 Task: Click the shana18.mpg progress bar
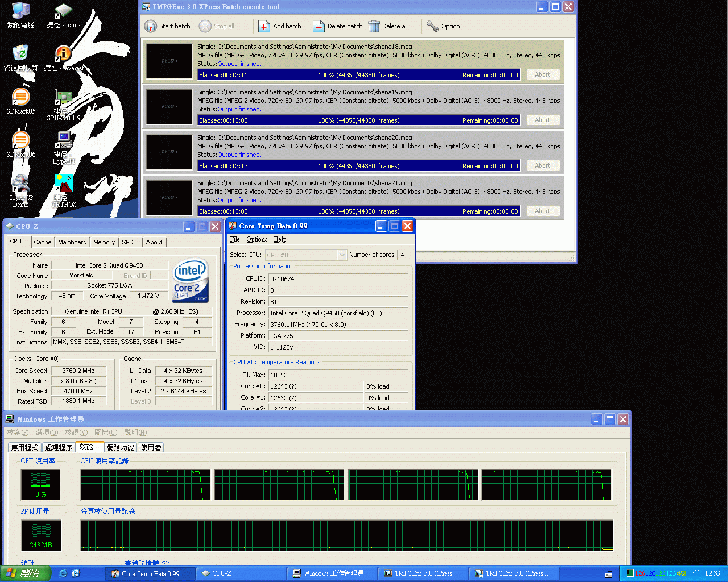[358, 74]
